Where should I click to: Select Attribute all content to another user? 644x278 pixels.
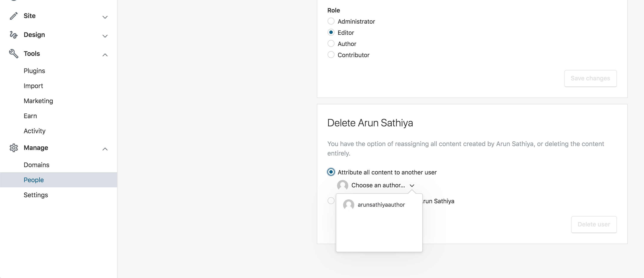point(331,172)
